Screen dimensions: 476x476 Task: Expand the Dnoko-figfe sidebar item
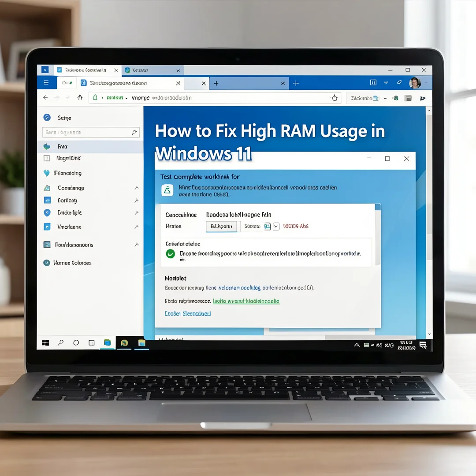click(x=137, y=213)
